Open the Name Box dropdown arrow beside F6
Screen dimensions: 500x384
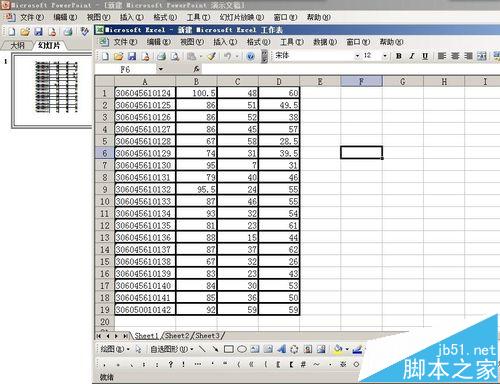coord(161,69)
